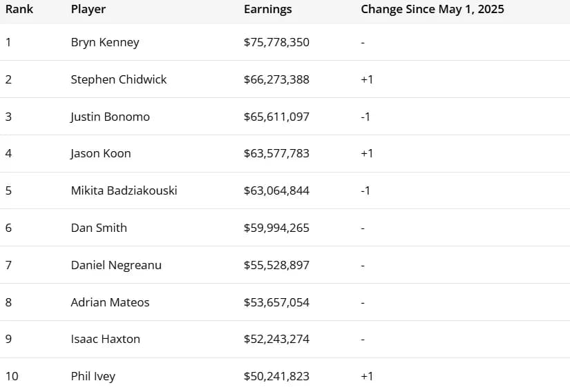
Task: Select the $59,994,265 earnings value
Action: (x=276, y=228)
